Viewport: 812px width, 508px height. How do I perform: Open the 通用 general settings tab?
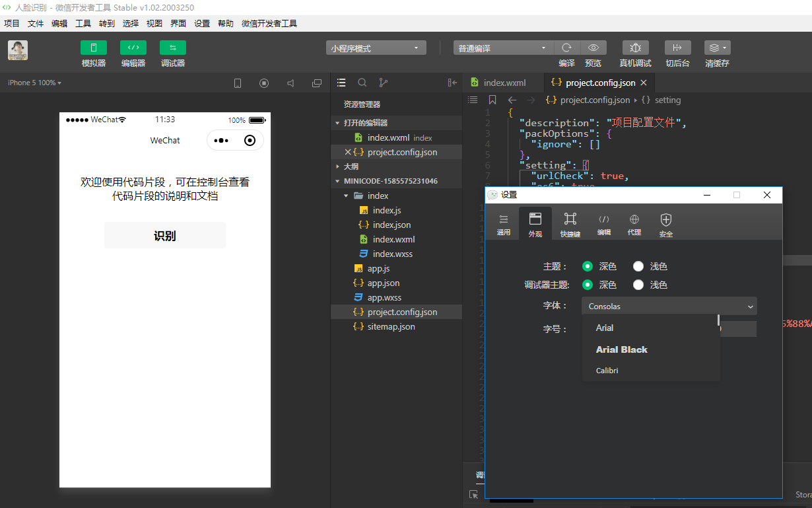(504, 224)
